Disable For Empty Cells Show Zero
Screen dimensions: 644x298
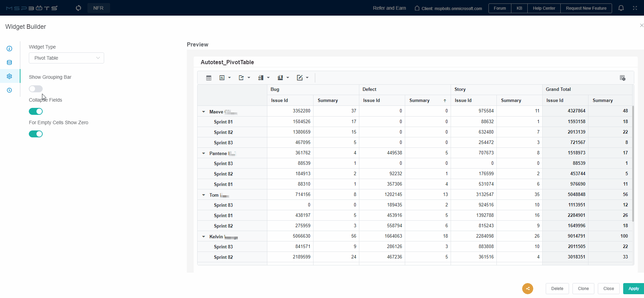36,134
